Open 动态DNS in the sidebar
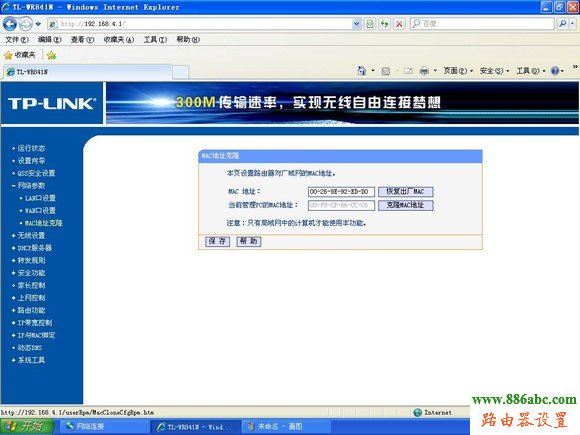This screenshot has height=435, width=580. pos(30,348)
